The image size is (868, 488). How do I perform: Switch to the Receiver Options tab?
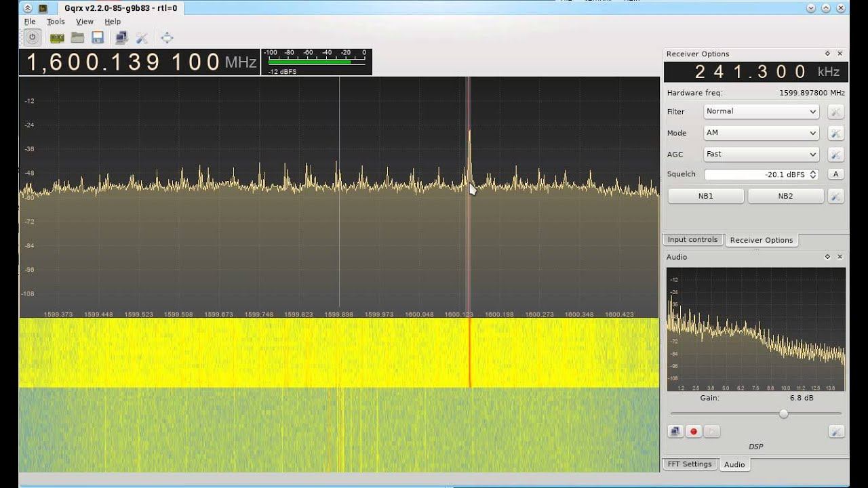tap(761, 240)
